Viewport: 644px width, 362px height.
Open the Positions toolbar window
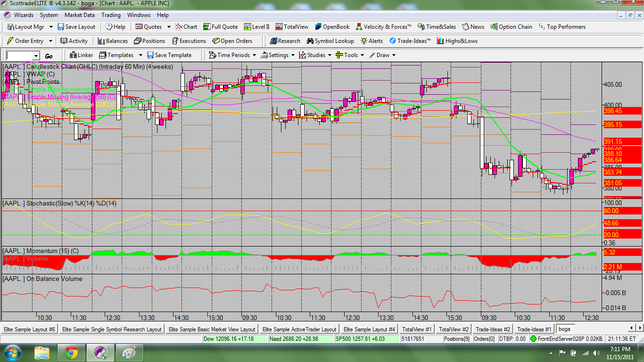[x=149, y=41]
